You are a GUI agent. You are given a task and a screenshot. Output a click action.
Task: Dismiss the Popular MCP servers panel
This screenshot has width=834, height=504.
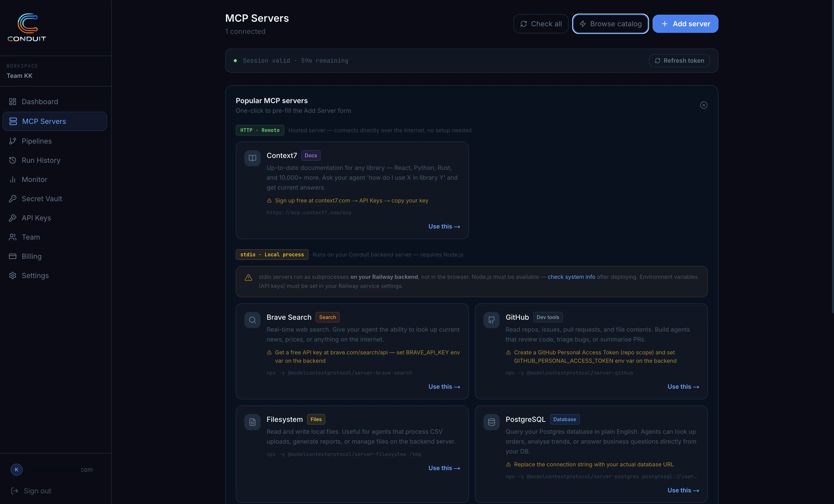coord(703,105)
